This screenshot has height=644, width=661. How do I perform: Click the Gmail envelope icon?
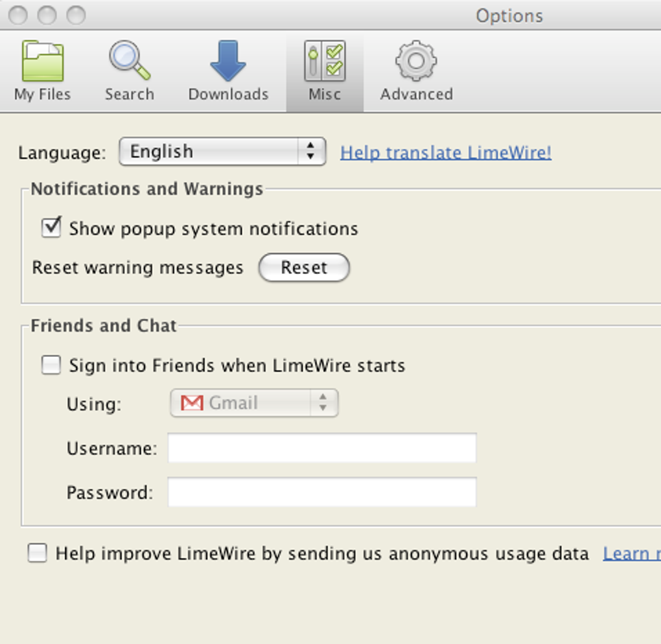click(192, 403)
